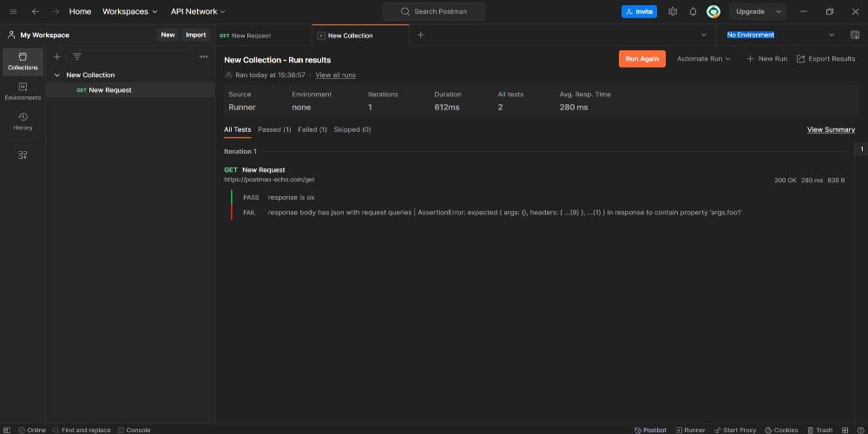Click the Search Postman field
The height and width of the screenshot is (434, 868).
(434, 11)
